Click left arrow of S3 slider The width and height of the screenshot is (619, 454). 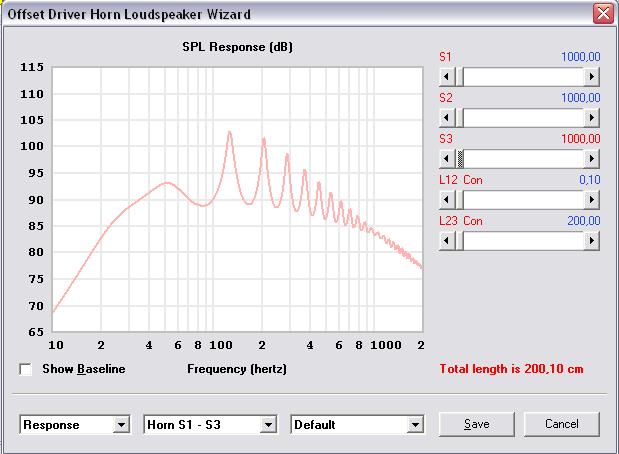tap(447, 159)
